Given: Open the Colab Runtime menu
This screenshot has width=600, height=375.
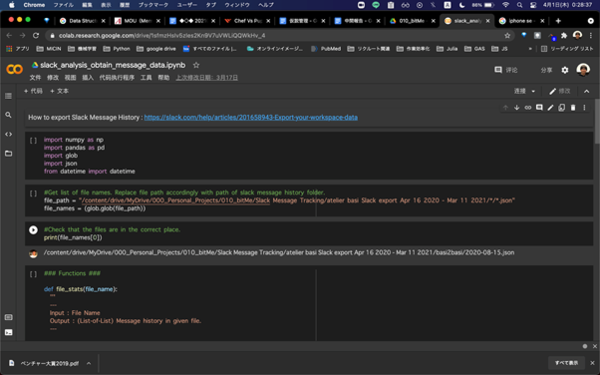Looking at the screenshot, I should coord(117,78).
